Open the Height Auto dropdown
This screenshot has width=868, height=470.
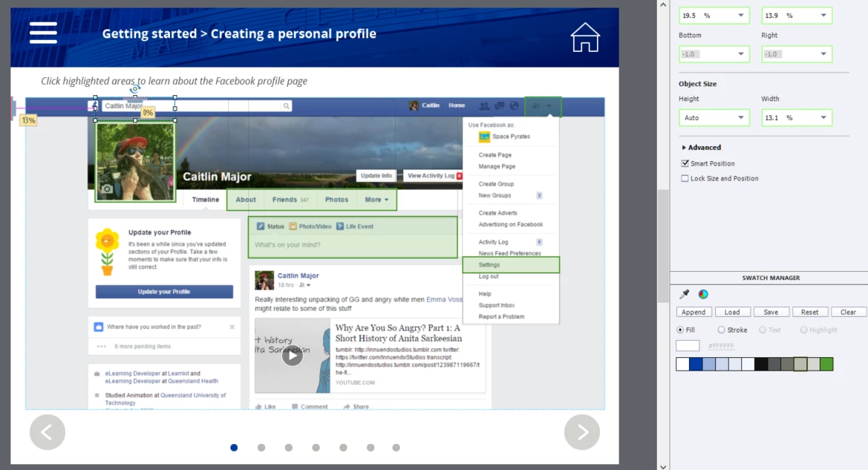pos(741,118)
